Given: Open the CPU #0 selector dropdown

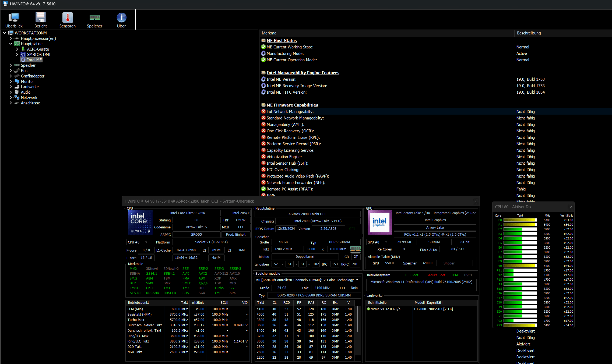Looking at the screenshot, I should [x=138, y=242].
